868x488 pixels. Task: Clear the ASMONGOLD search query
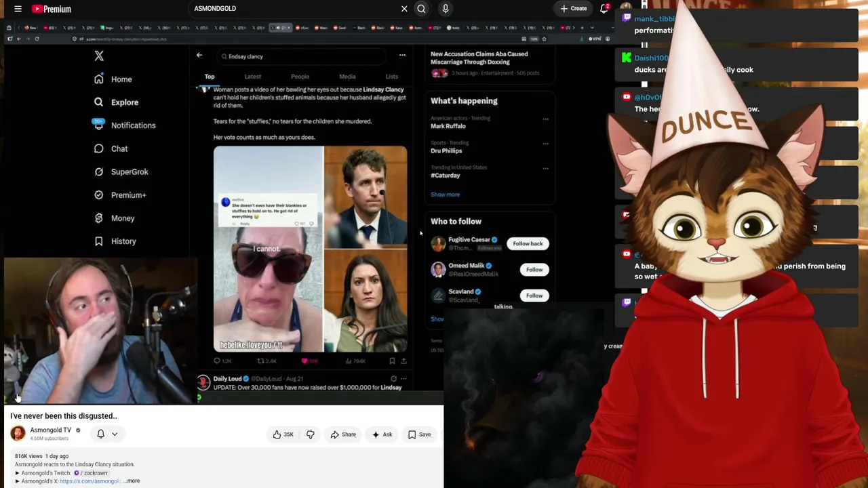click(404, 9)
